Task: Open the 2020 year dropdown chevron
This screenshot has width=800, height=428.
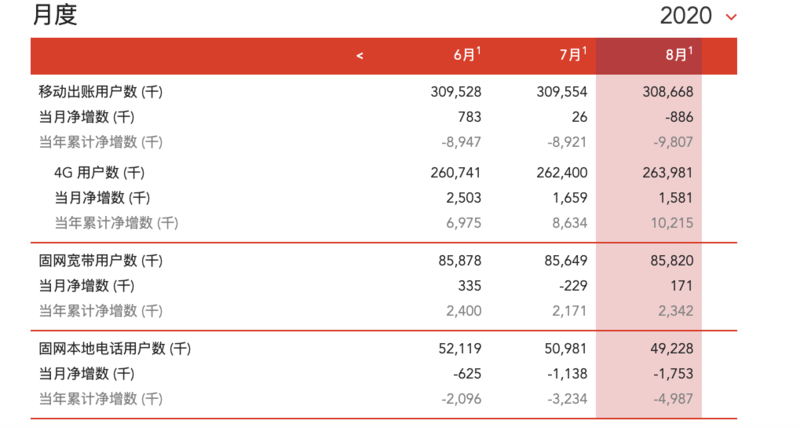Action: (731, 17)
